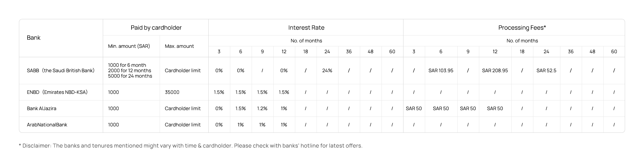Screen dimensions: 644x168
Task: Select the SAR 52.5 fee cell
Action: pos(546,71)
